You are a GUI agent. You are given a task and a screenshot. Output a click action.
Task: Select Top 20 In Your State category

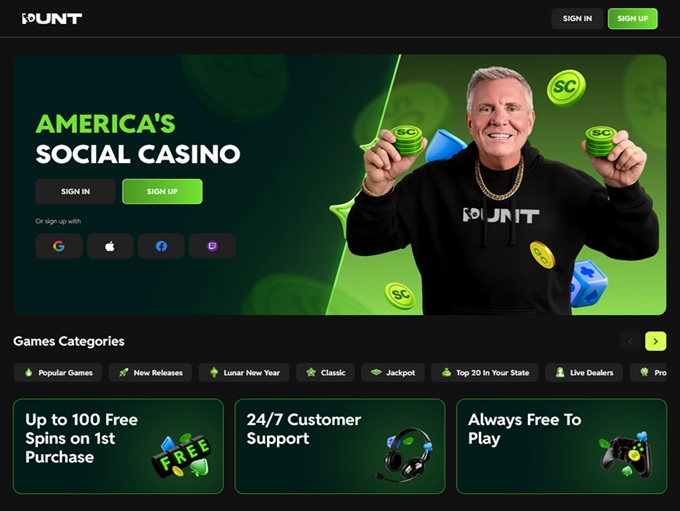[485, 373]
